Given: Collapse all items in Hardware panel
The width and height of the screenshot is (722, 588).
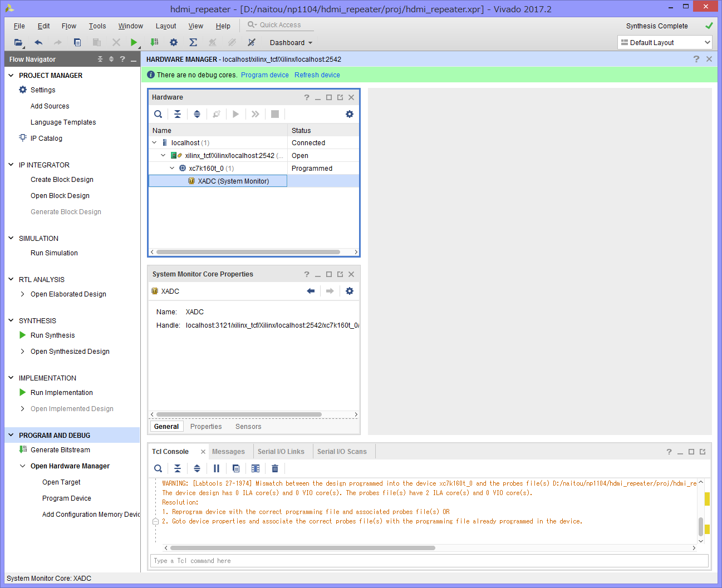Looking at the screenshot, I should (x=178, y=114).
